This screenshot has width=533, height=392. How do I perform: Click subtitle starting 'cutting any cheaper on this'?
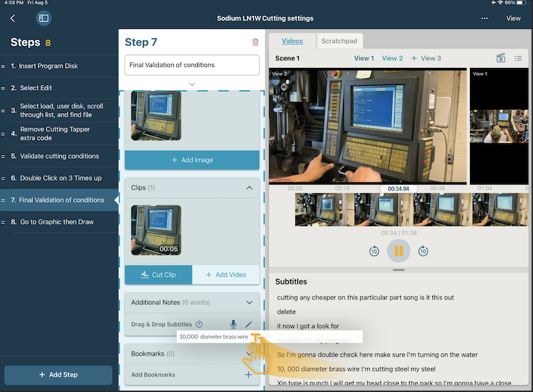point(365,297)
